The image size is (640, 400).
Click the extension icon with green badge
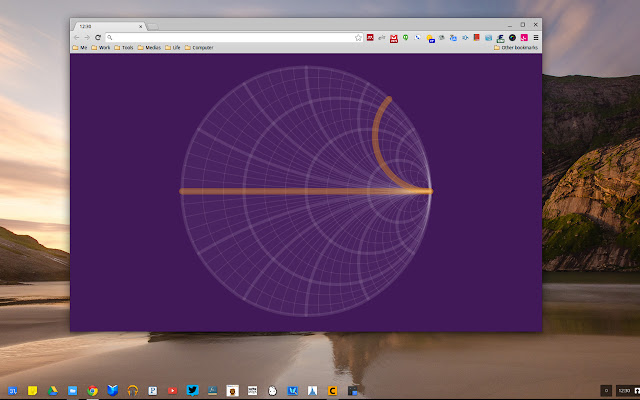tap(500, 39)
